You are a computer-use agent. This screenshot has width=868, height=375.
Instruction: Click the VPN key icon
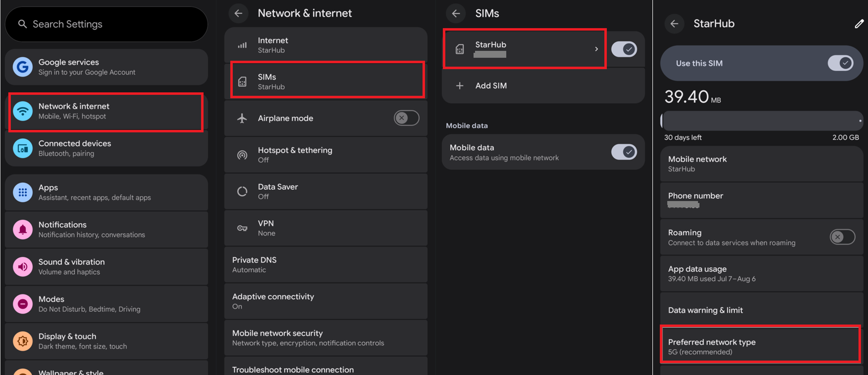pyautogui.click(x=242, y=228)
